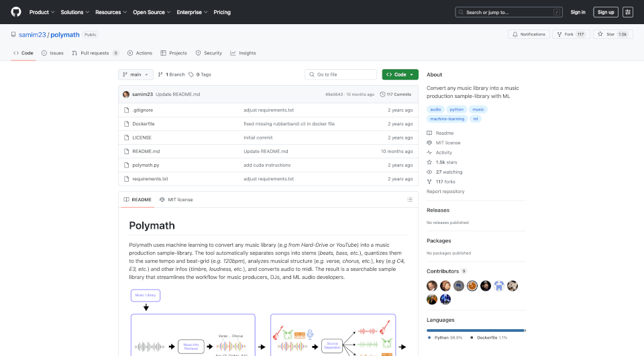
Task: Open the .gitignore file
Action: coord(142,110)
